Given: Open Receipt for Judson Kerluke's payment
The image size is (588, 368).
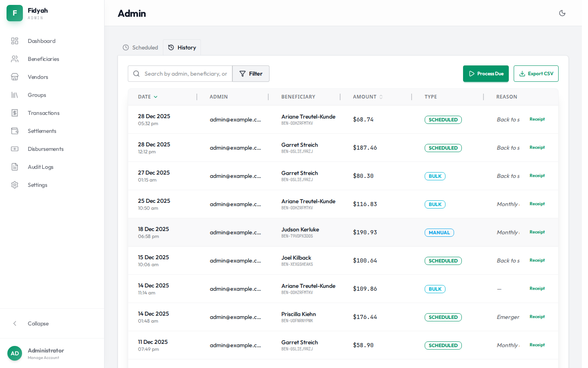Looking at the screenshot, I should coord(537,232).
